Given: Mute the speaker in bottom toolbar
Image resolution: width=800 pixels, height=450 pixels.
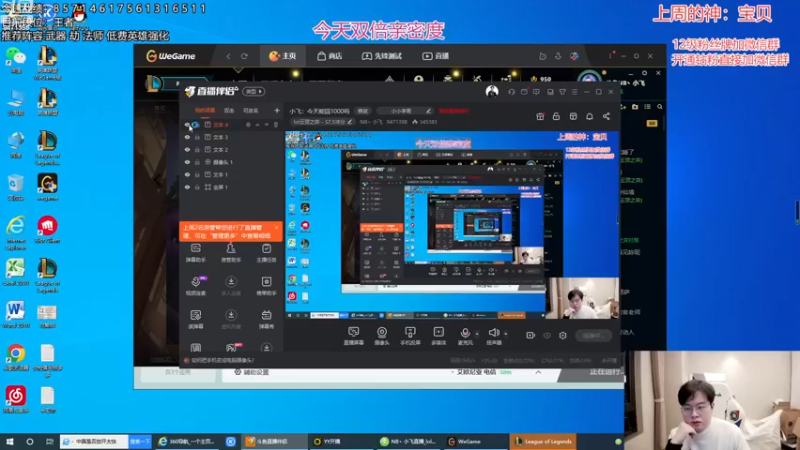Looking at the screenshot, I should (493, 336).
